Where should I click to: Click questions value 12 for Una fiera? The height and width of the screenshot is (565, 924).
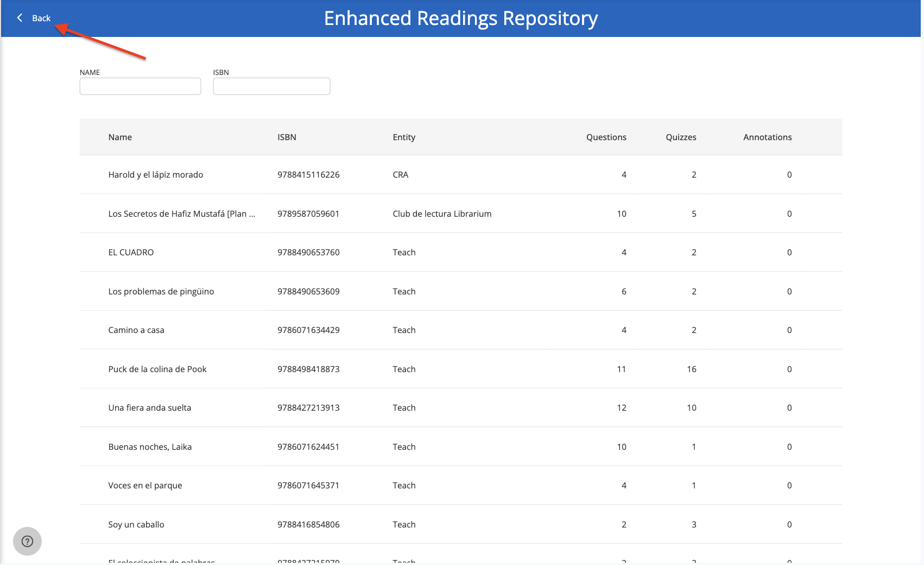coord(622,407)
